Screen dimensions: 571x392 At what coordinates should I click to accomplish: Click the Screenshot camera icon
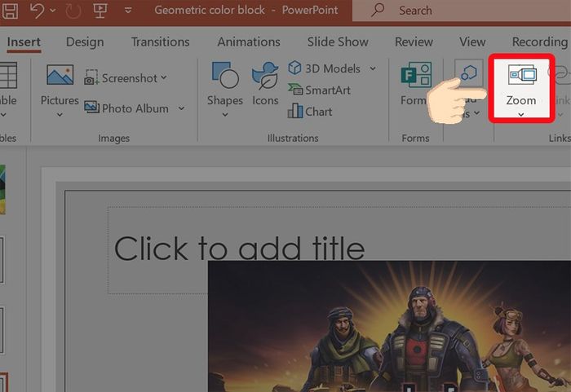(x=91, y=77)
